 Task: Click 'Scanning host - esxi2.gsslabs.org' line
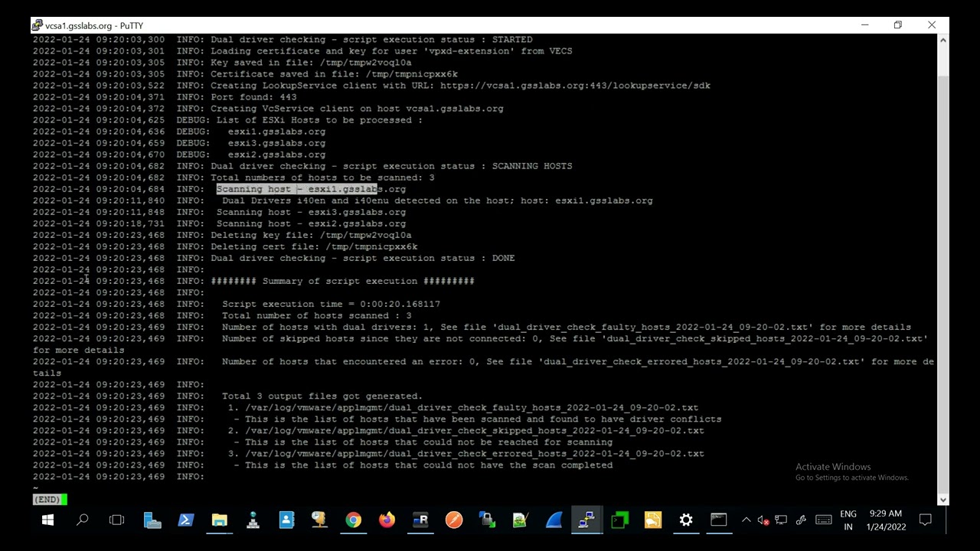(x=311, y=223)
